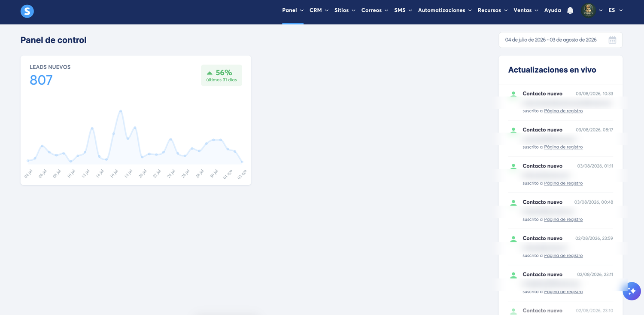Open the Automatizaciones menu

tap(445, 10)
